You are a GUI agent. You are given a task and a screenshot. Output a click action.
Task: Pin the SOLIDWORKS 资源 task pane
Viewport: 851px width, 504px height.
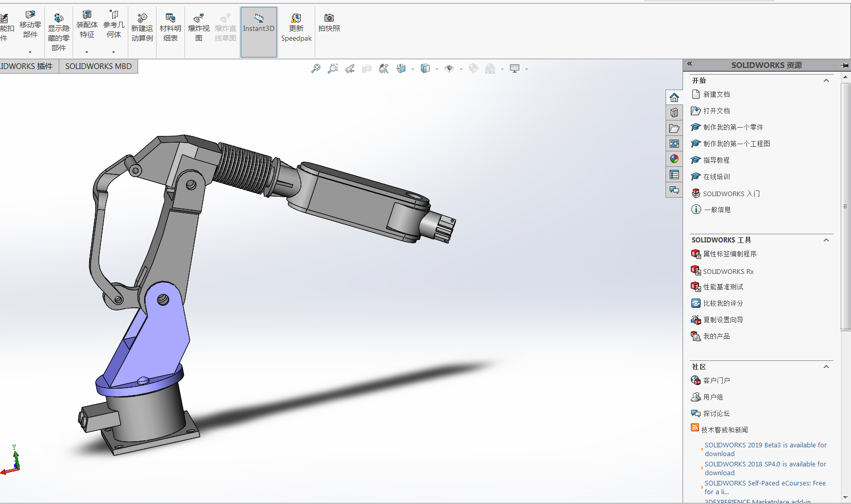(843, 65)
